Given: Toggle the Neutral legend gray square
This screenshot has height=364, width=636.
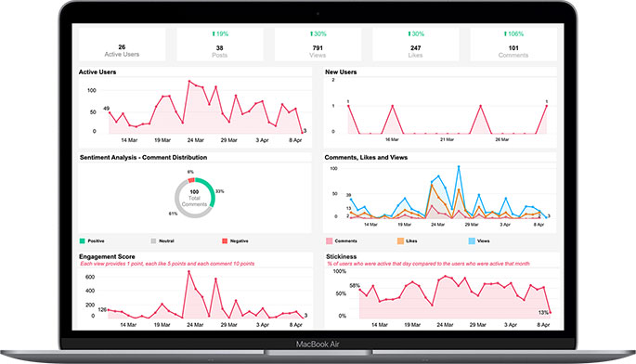Looking at the screenshot, I should 153,241.
